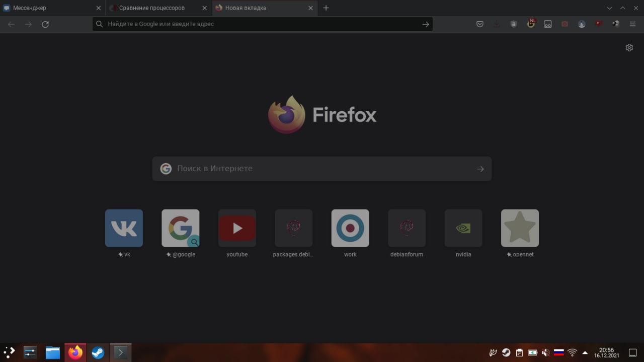
Task: Click the red YouTube-heart extension icon
Action: point(599,23)
